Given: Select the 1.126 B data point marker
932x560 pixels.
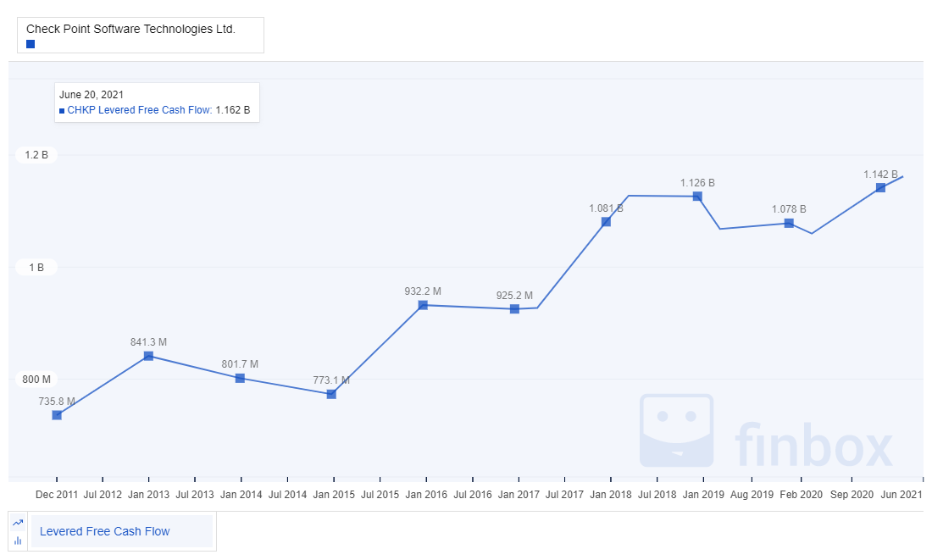Looking at the screenshot, I should click(698, 197).
